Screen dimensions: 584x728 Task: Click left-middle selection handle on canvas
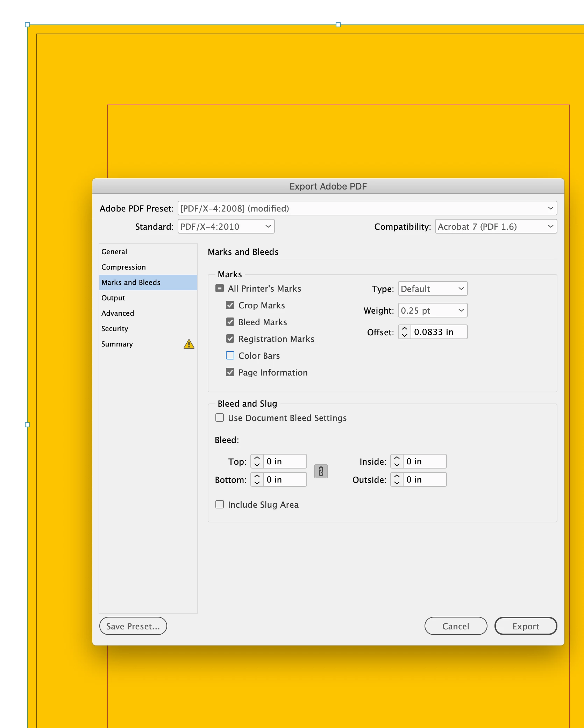point(28,425)
